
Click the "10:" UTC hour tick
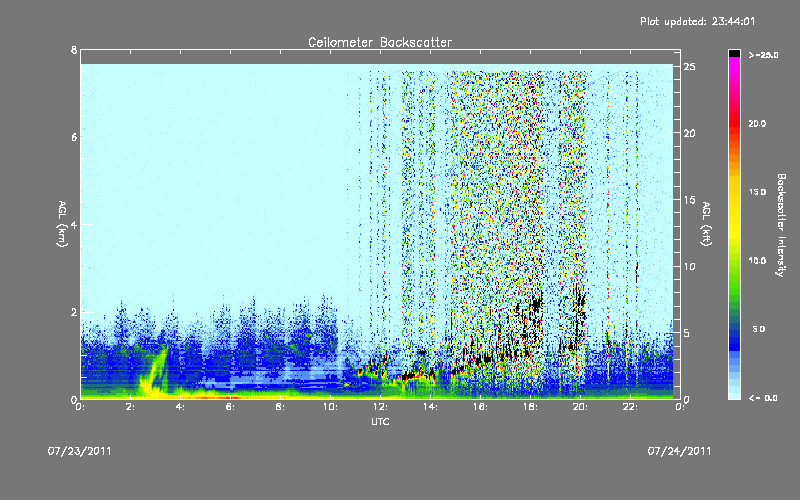tap(330, 407)
